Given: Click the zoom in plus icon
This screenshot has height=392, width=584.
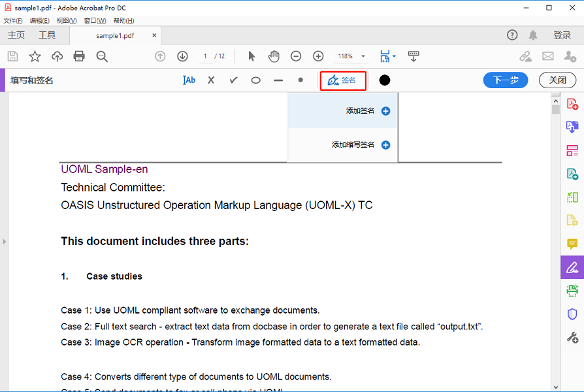Looking at the screenshot, I should click(318, 56).
